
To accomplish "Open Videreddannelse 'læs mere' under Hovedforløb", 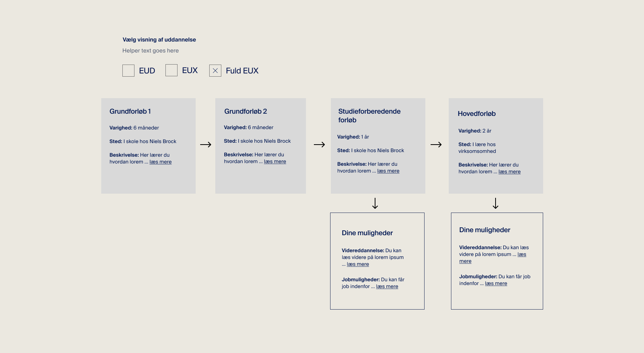I will 522,254.
